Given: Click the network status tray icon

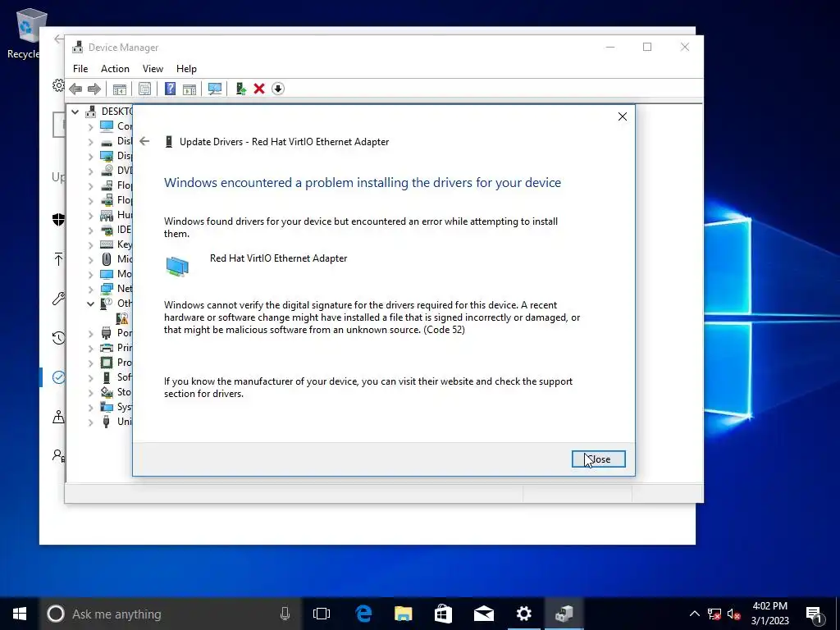Looking at the screenshot, I should [714, 614].
